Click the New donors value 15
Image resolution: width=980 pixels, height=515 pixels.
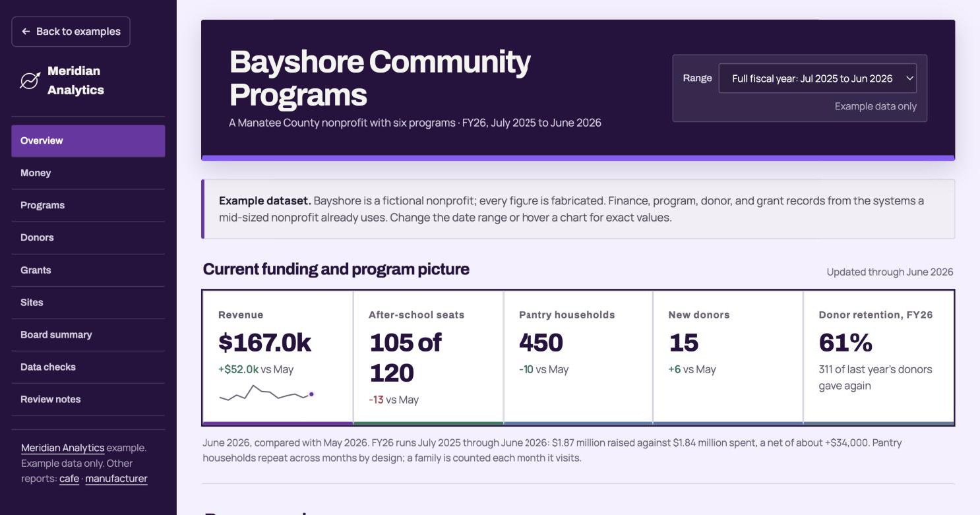click(683, 342)
